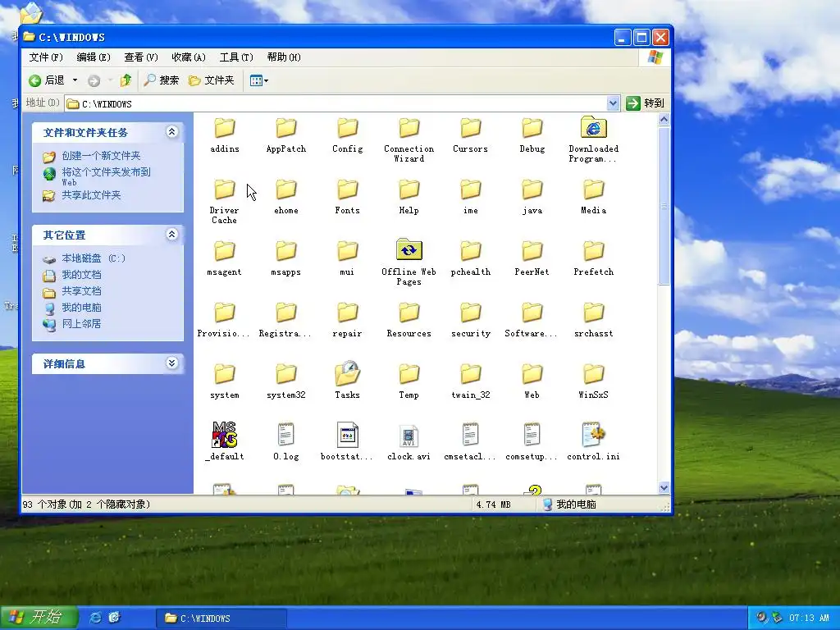Select the Cursors folder

pos(470,135)
